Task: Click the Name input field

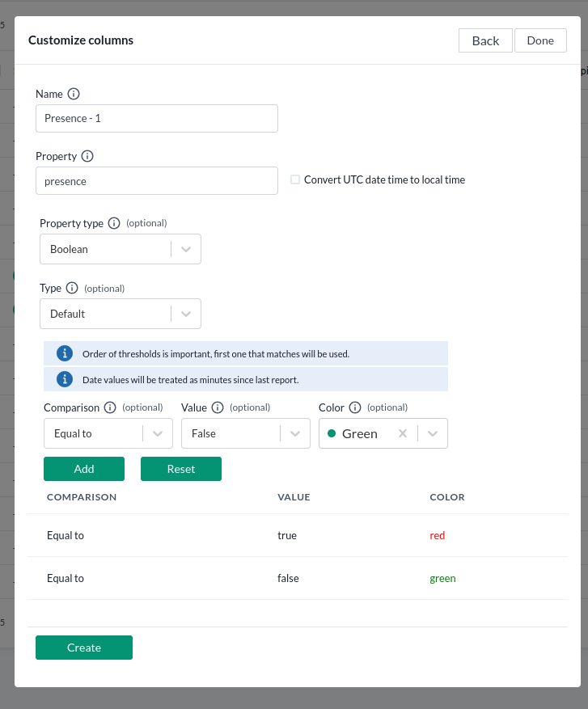Action: [157, 118]
